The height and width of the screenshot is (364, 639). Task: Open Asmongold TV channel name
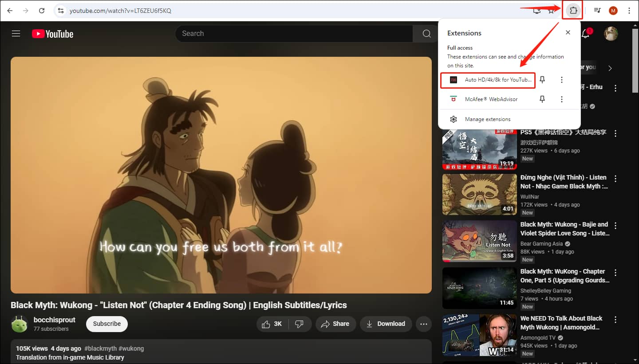click(538, 337)
